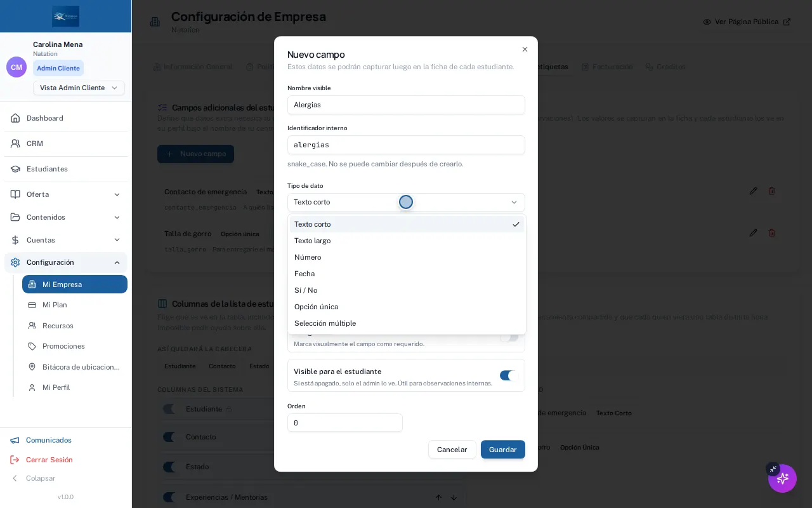812x508 pixels.
Task: Edit the Talla de gorro field
Action: [753, 232]
